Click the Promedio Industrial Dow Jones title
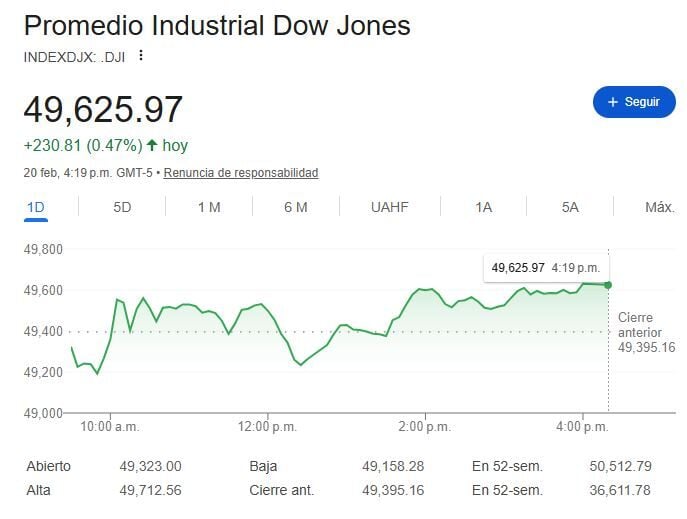The image size is (687, 519). pos(217,26)
